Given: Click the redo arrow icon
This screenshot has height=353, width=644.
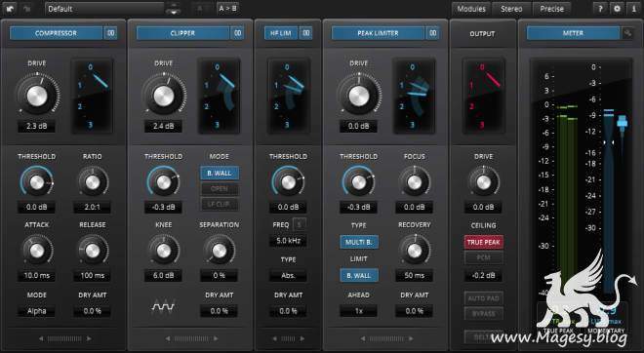Looking at the screenshot, I should pyautogui.click(x=28, y=8).
